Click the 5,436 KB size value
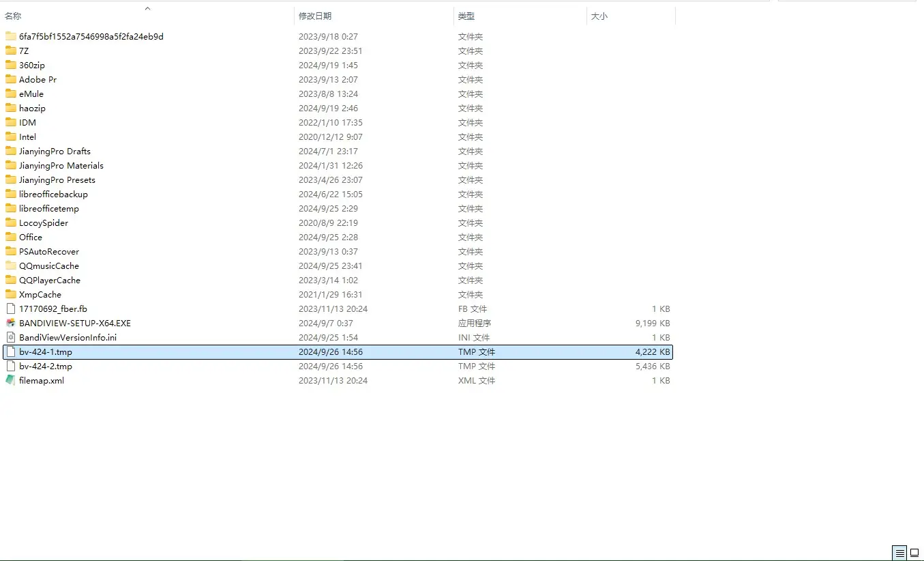Viewport: 924px width, 561px height. pyautogui.click(x=653, y=366)
